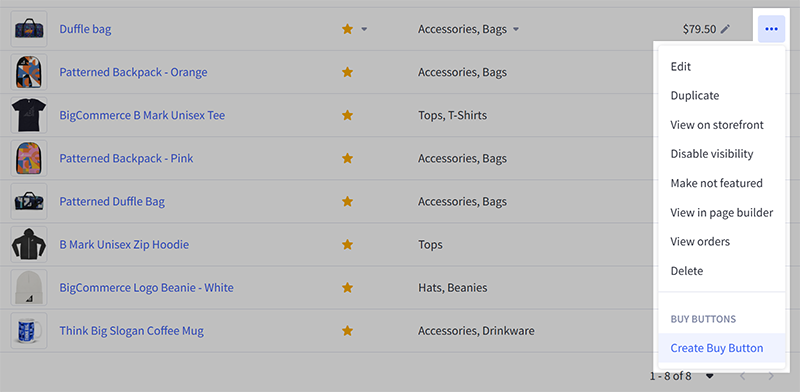Open the items-per-page dropdown near 1 - 8 of 8

click(709, 377)
